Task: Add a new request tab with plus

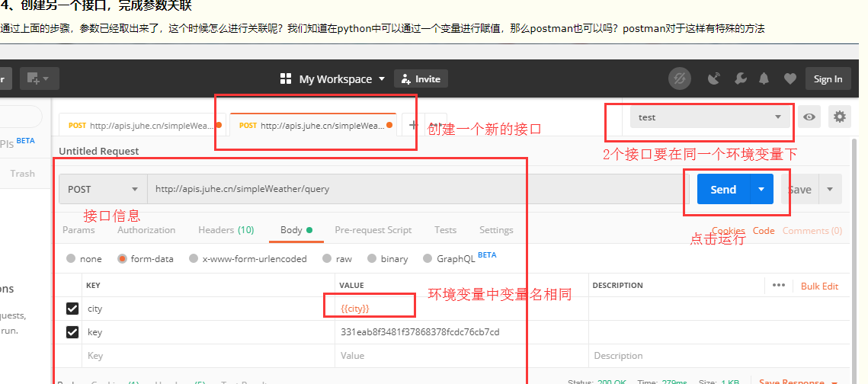Action: (x=413, y=125)
